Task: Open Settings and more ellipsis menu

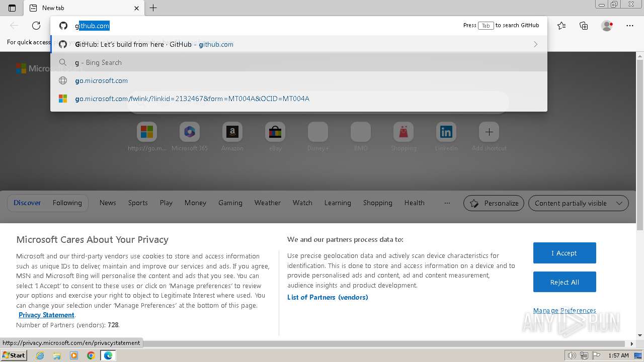Action: (x=630, y=26)
